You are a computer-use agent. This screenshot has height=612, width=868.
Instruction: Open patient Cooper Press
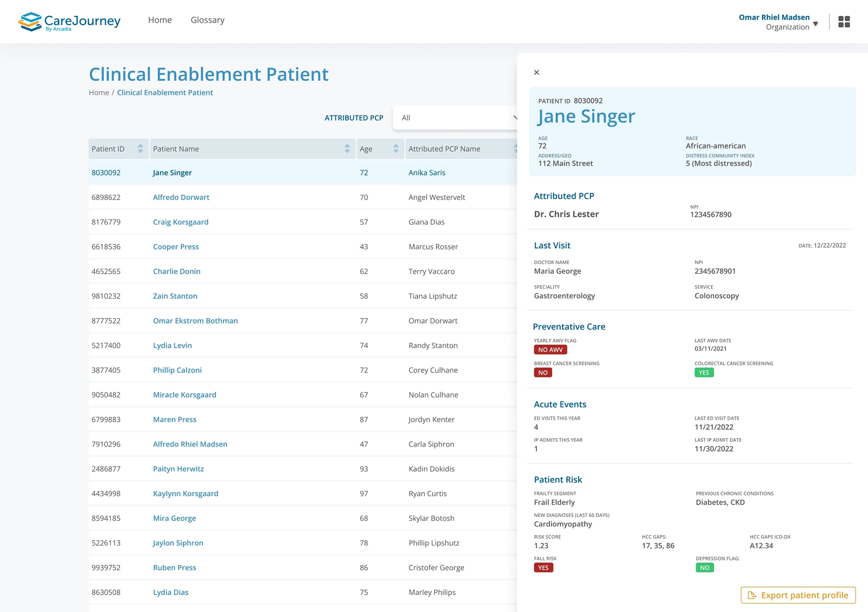176,247
